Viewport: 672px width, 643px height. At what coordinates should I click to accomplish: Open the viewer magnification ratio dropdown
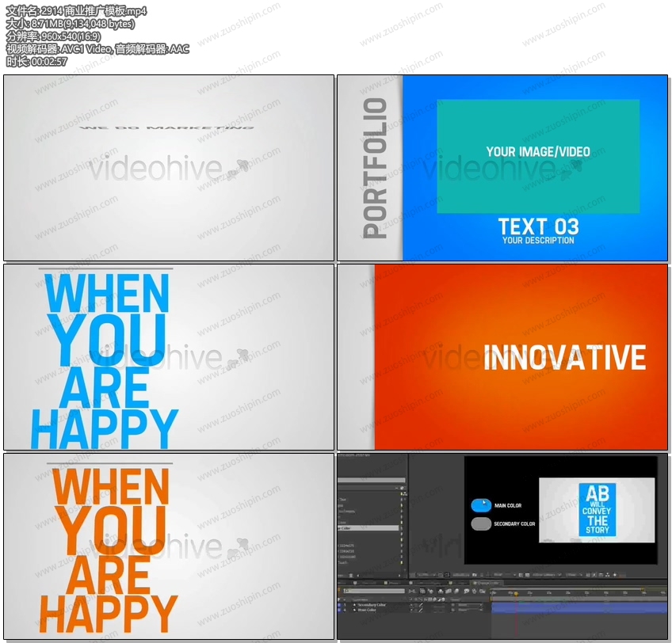coord(426,574)
